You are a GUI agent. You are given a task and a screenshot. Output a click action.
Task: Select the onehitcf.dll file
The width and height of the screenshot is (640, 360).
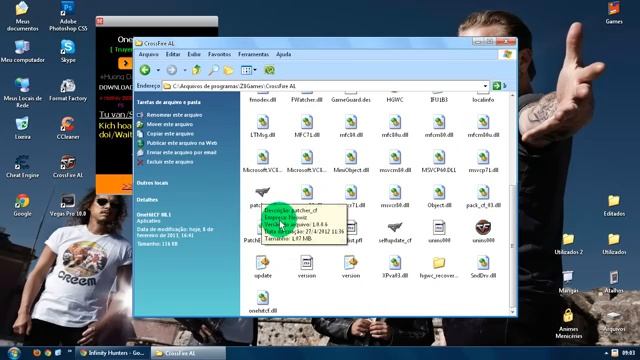[x=263, y=302]
